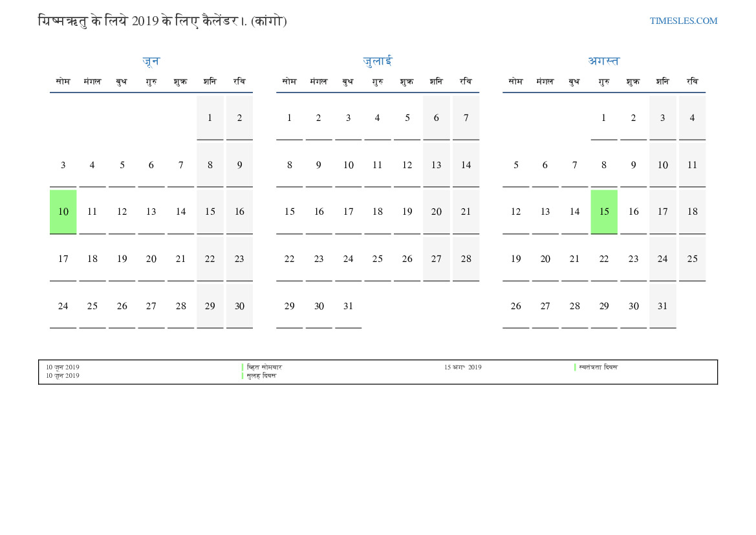
Task: Select Saturday 1 in the June calendar
Action: [x=210, y=118]
